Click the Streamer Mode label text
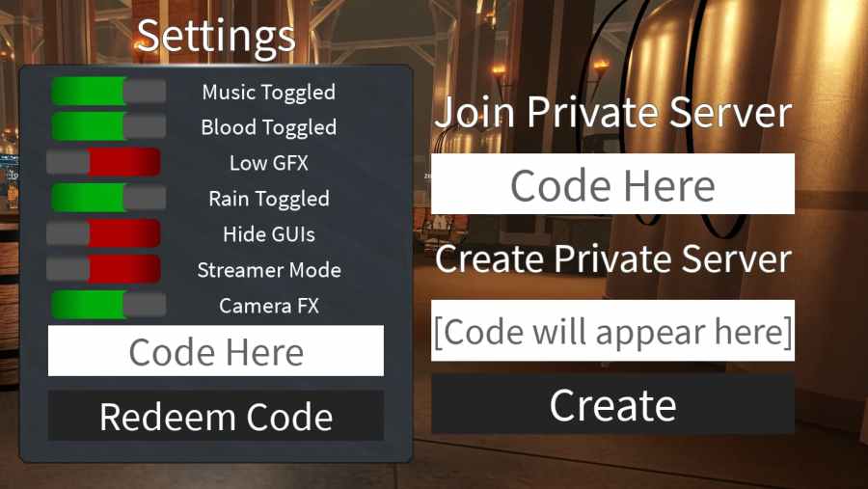 269,270
